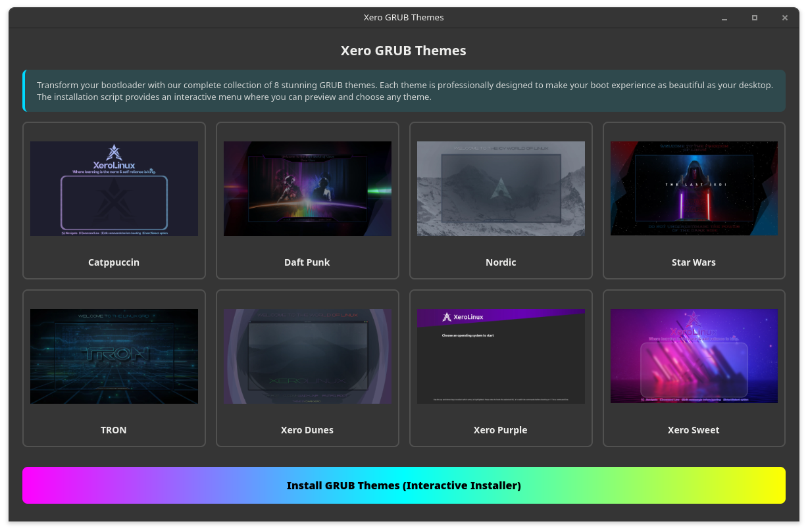Select the "Daft Punk" theme title
The image size is (808, 532).
click(x=307, y=262)
